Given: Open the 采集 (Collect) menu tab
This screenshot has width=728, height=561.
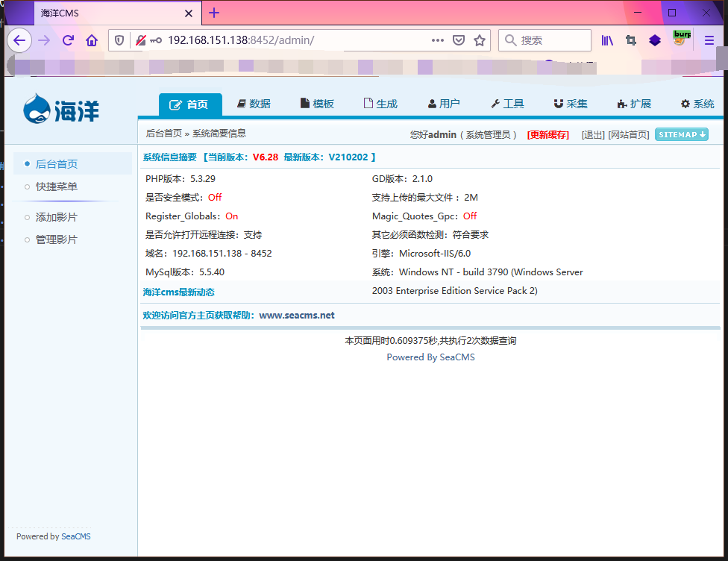Looking at the screenshot, I should point(571,104).
